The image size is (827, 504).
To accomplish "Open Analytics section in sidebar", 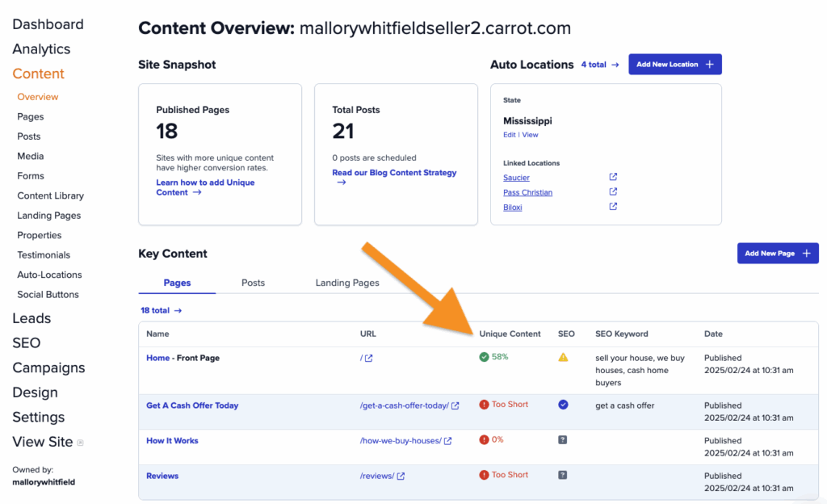I will 41,49.
